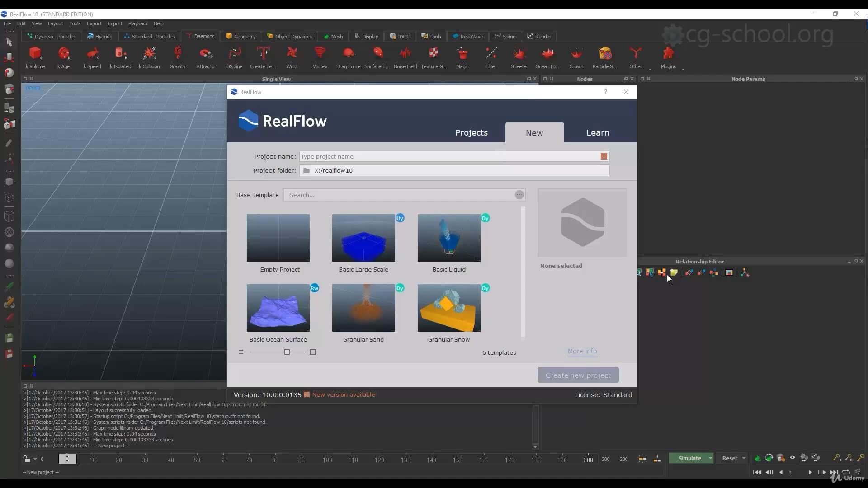Click the log panel vertical scrollbar
The width and height of the screenshot is (868, 488).
tap(535, 427)
